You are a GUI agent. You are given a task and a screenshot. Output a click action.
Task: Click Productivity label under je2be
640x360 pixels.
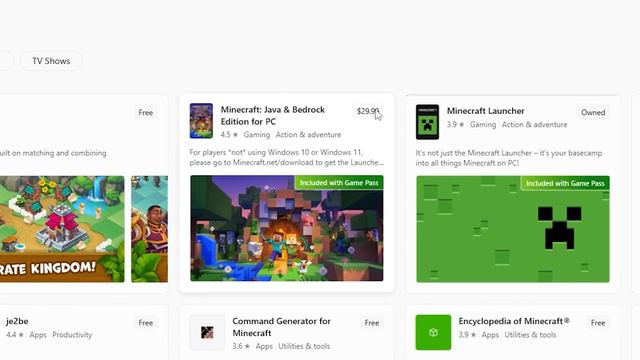coord(72,335)
